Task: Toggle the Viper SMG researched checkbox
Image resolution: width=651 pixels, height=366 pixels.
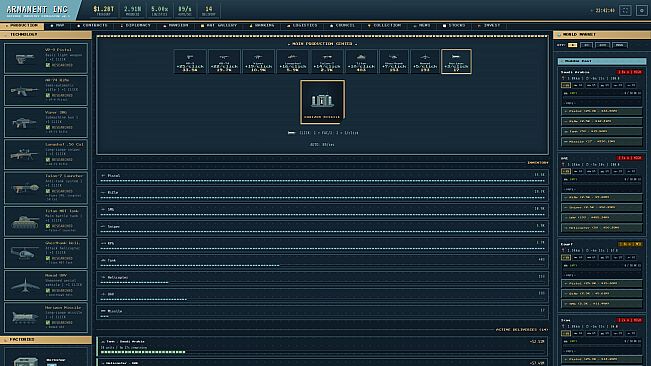Action: click(x=48, y=127)
